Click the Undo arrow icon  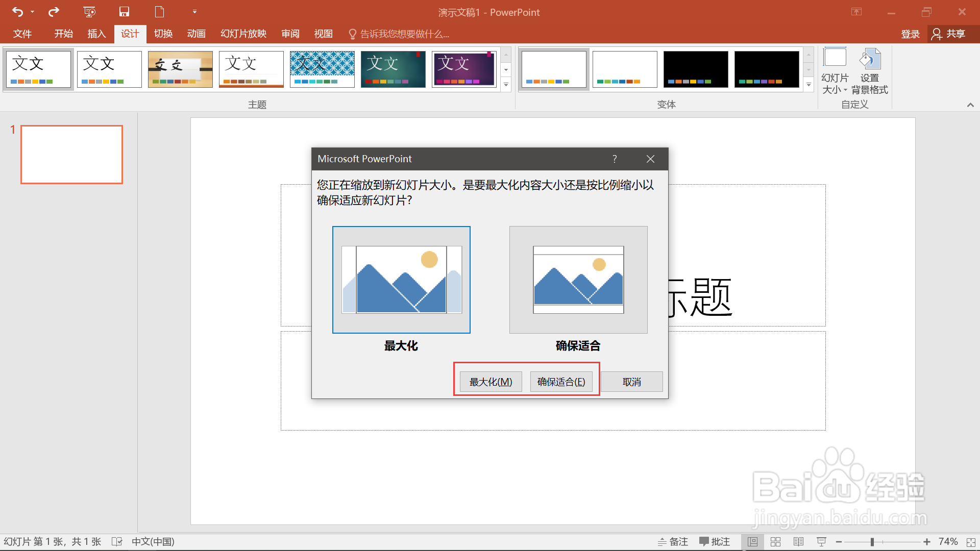pyautogui.click(x=17, y=11)
